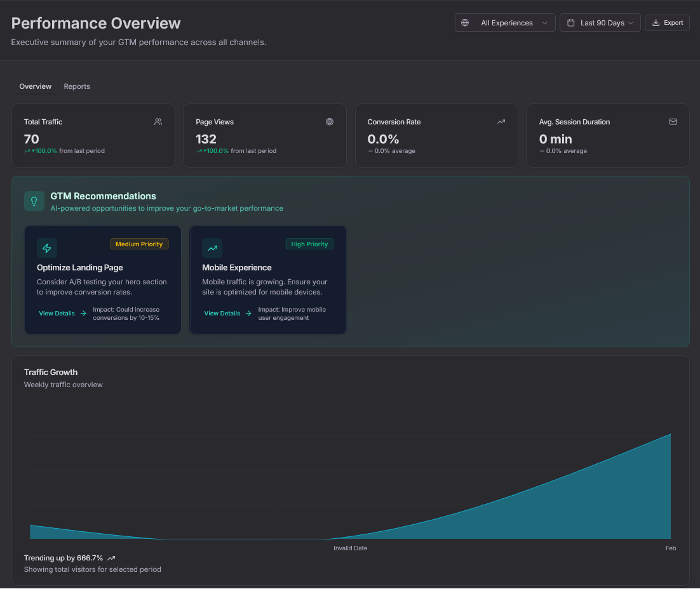The image size is (700, 589).
Task: Click the Export button
Action: coord(667,22)
